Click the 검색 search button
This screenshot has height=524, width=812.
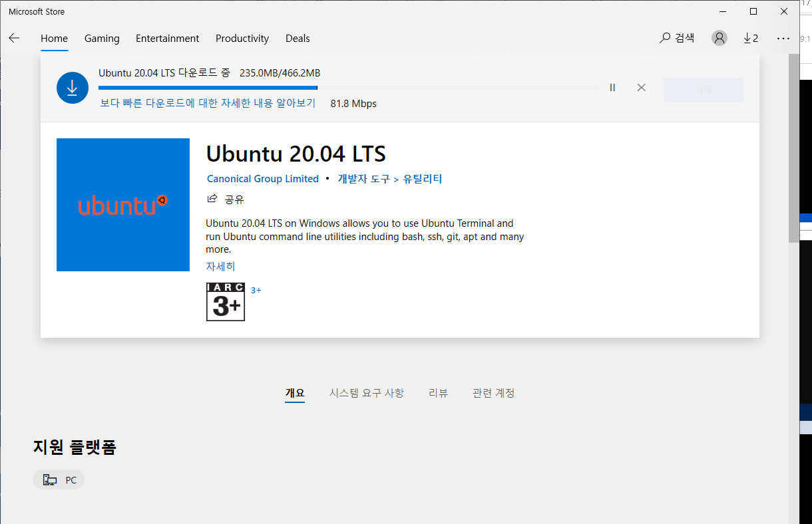pos(677,38)
